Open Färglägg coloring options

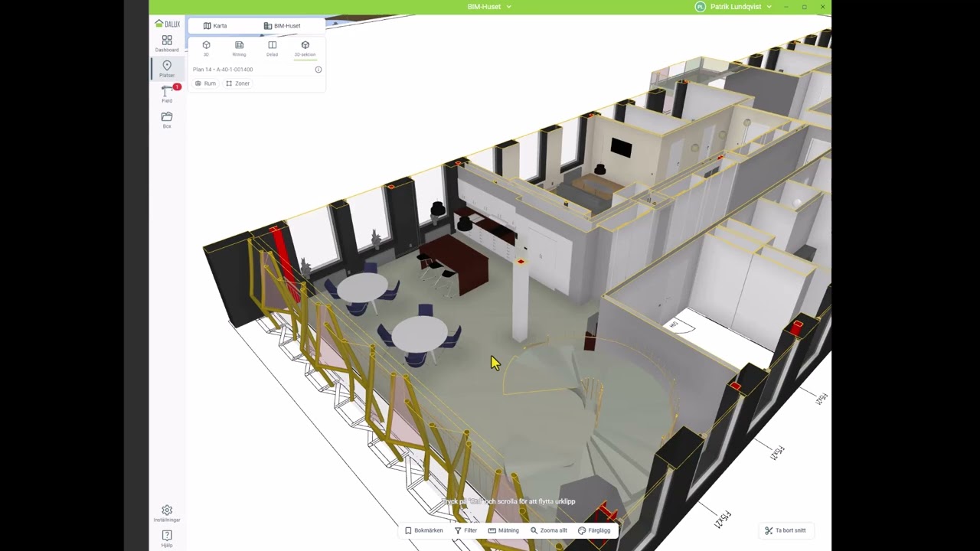pyautogui.click(x=594, y=530)
